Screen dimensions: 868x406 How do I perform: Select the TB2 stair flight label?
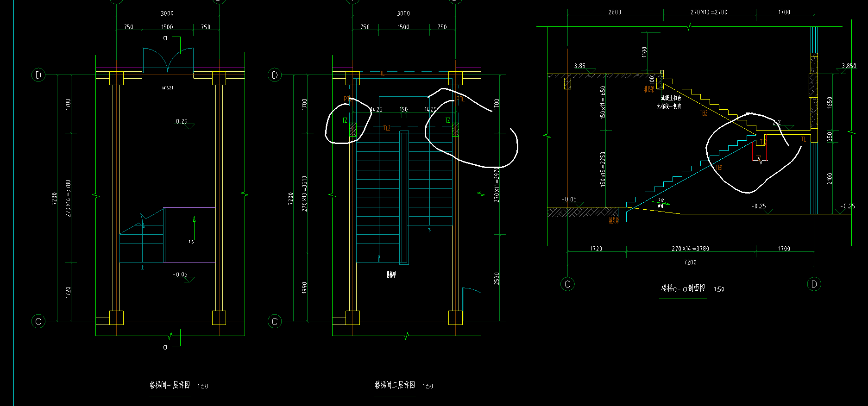704,113
